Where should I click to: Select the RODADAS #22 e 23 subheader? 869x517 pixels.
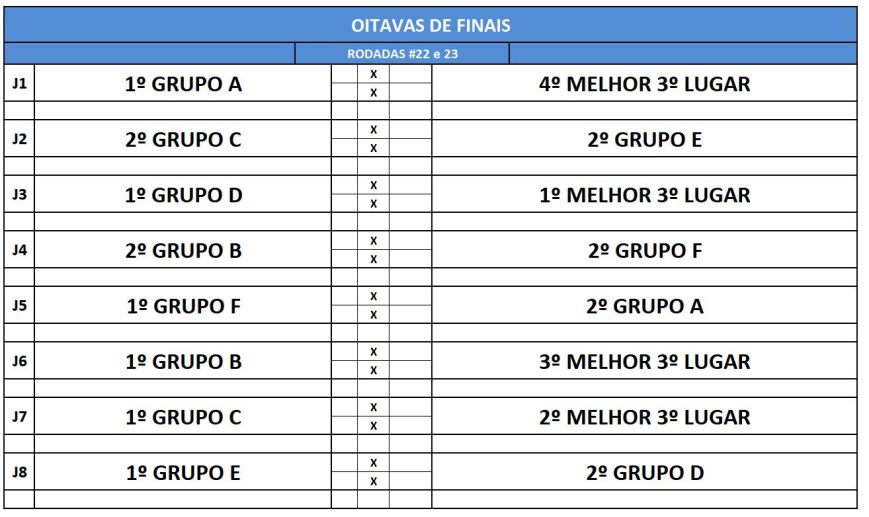coord(401,54)
